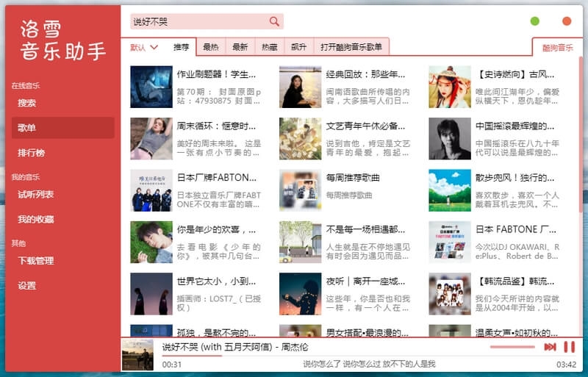Click the green window control dot
This screenshot has height=377, width=588.
pos(535,21)
